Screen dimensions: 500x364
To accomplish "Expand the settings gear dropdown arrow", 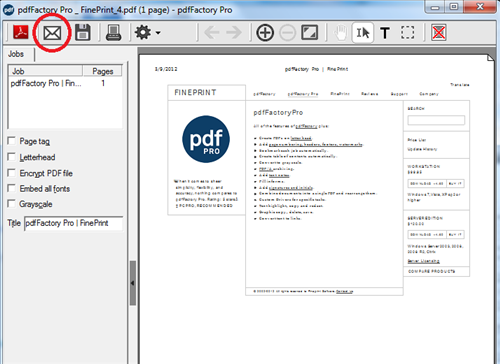I will click(x=158, y=33).
